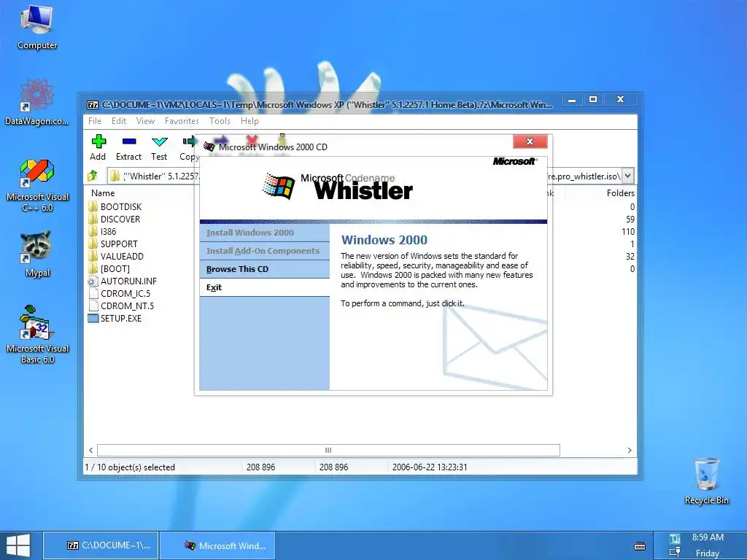This screenshot has width=747, height=560.
Task: Click the 7z icon in the 7-Zip title bar
Action: coord(93,105)
